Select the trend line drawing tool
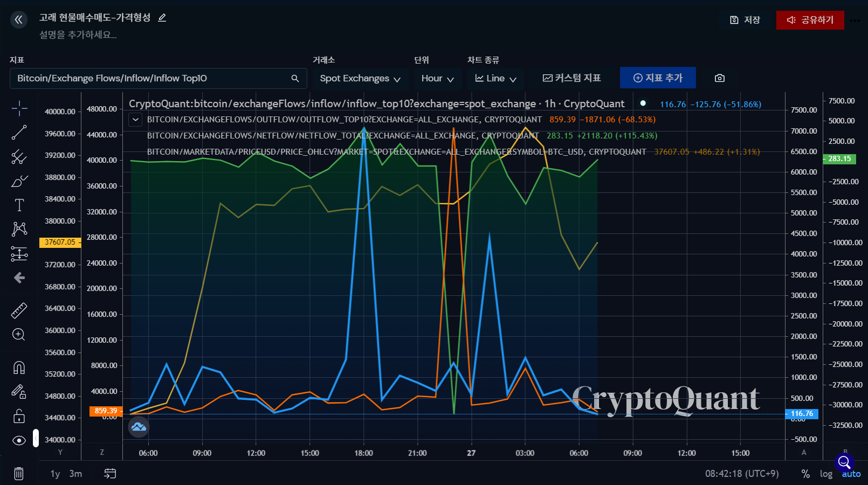This screenshot has width=868, height=485. (19, 133)
